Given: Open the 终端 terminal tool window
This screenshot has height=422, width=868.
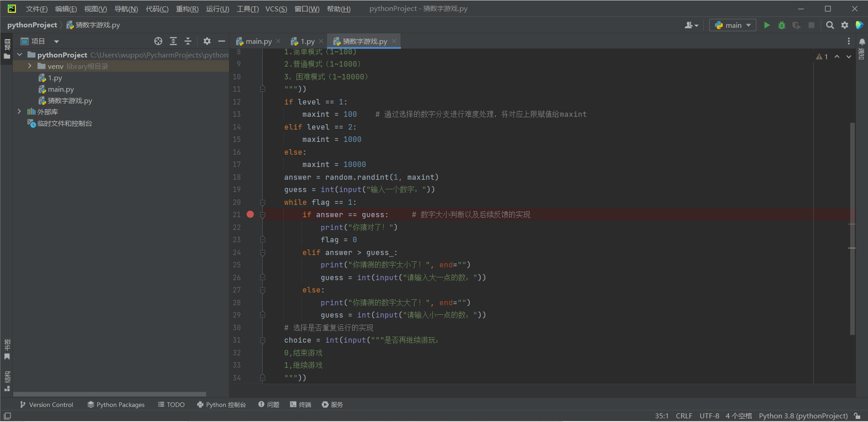Looking at the screenshot, I should point(301,405).
